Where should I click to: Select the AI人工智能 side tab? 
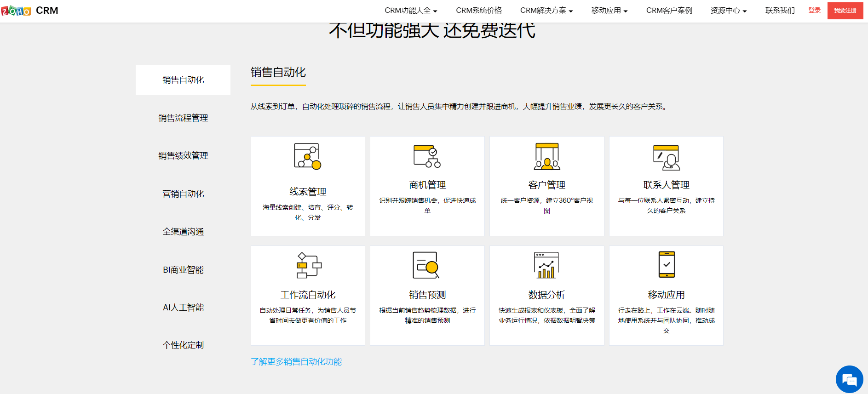pos(183,308)
